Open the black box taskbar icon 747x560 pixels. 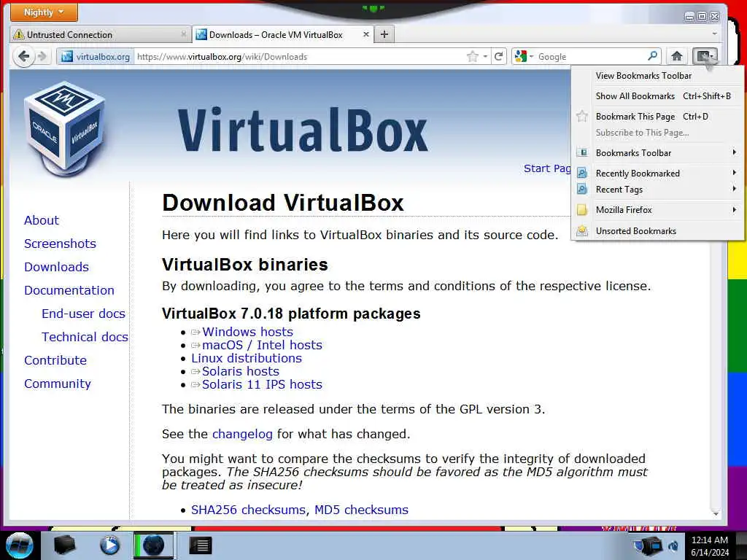click(64, 545)
